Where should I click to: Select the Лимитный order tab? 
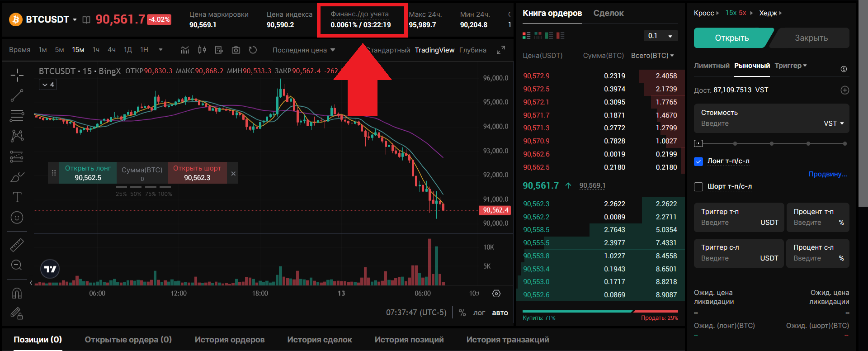(x=712, y=66)
